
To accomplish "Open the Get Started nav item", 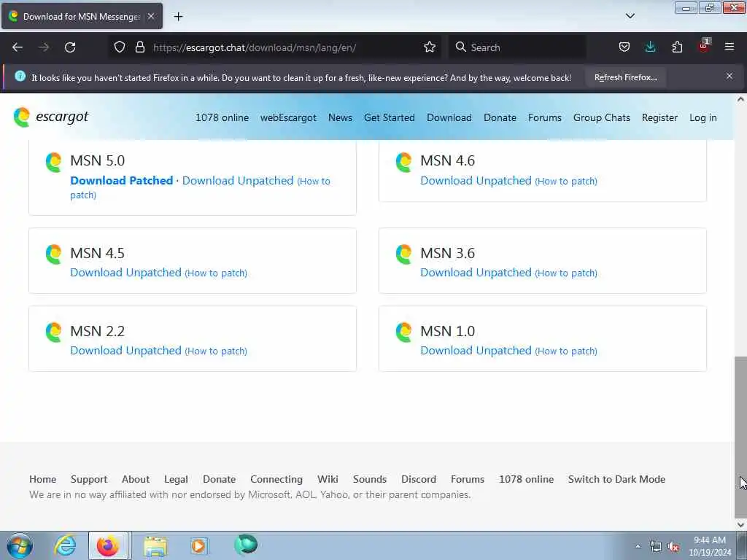I will (390, 117).
